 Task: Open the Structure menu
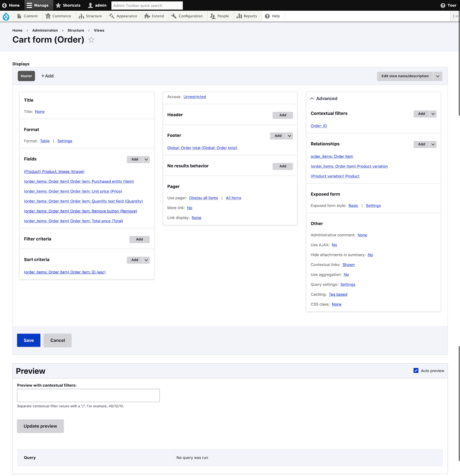pyautogui.click(x=90, y=16)
